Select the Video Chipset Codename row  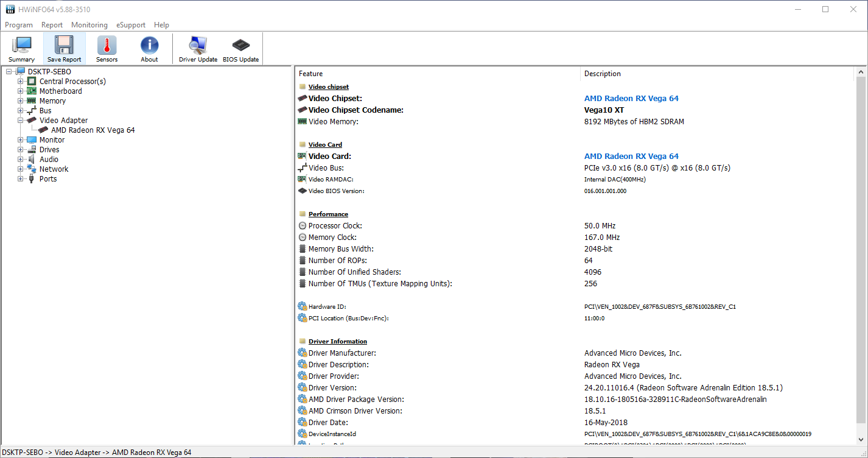pos(575,110)
